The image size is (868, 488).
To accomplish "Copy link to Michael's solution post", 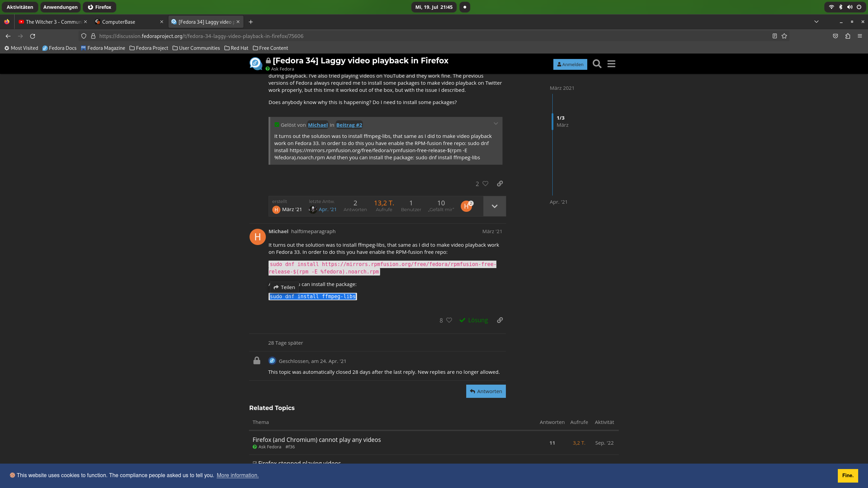I will coord(500,320).
